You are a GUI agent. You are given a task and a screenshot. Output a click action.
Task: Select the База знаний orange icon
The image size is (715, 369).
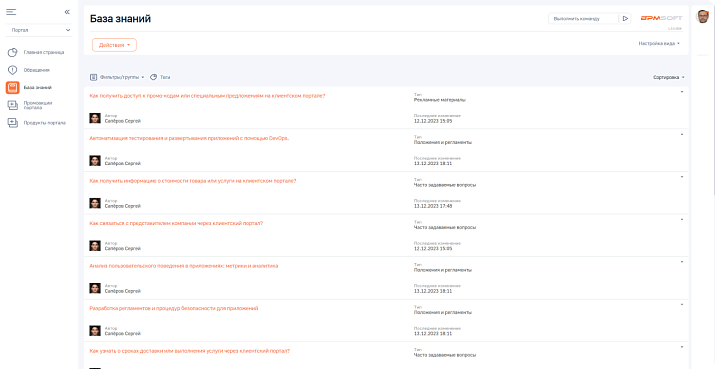click(13, 88)
